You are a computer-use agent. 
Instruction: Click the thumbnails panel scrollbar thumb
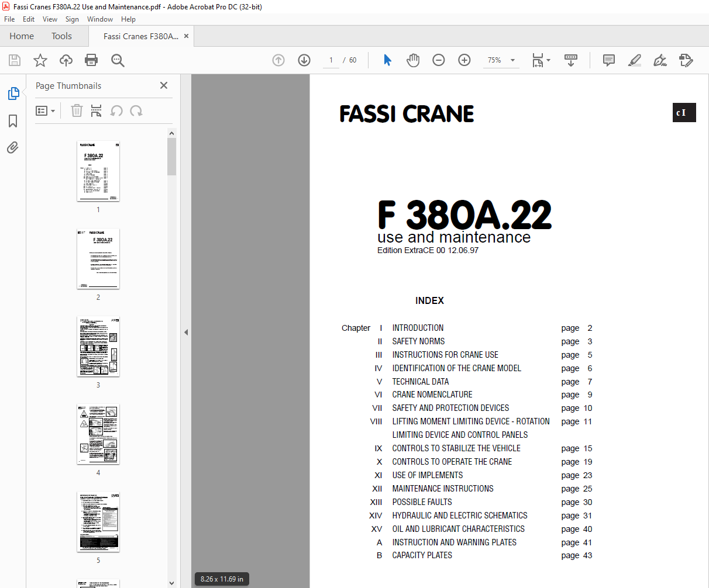click(171, 157)
